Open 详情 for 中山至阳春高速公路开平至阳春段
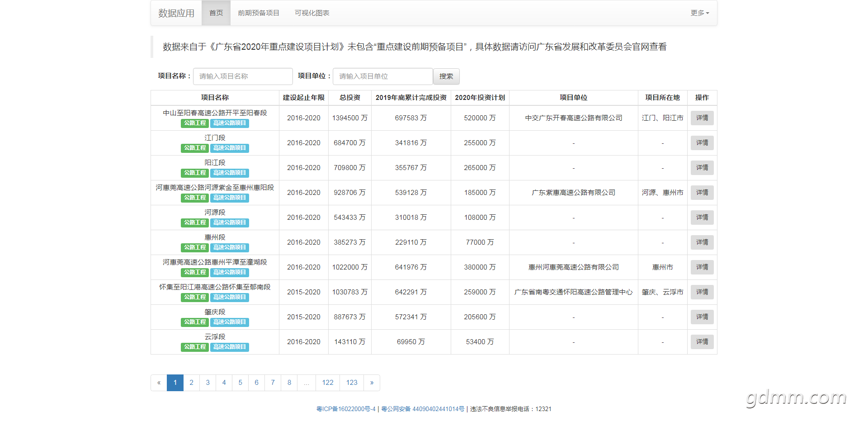This screenshot has height=426, width=868. 702,118
